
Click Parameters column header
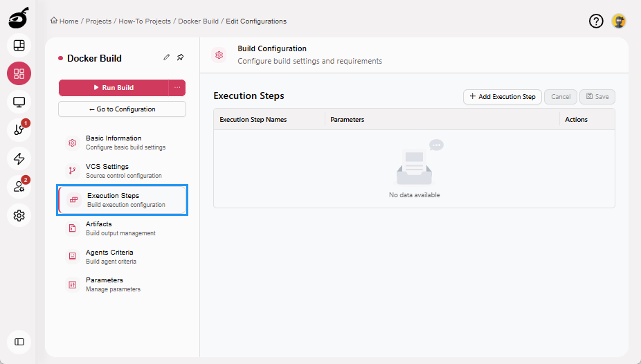(347, 120)
